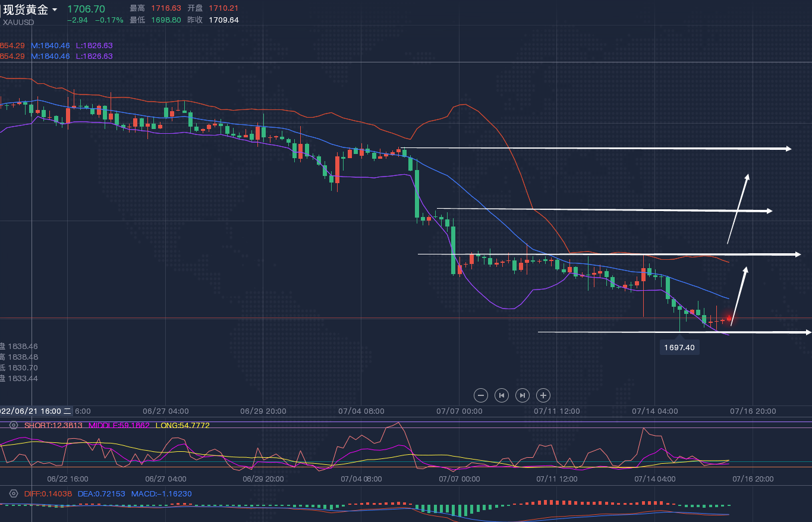812x522 pixels.
Task: Click the LONG:54.7772 indicator label
Action: [x=182, y=425]
